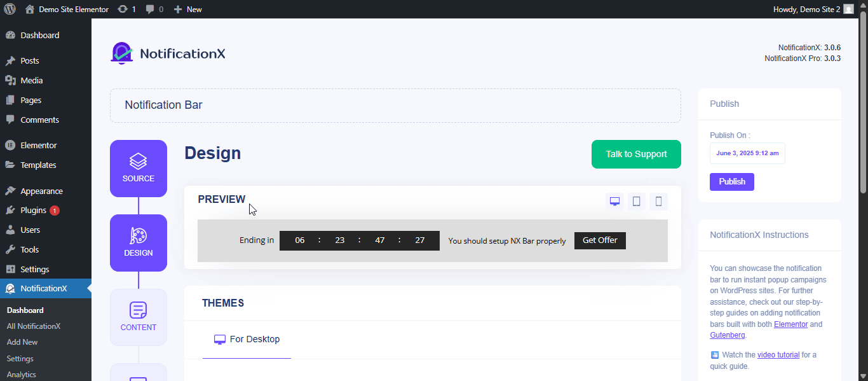Follow the Elementor guide link
The width and height of the screenshot is (868, 381).
point(790,324)
